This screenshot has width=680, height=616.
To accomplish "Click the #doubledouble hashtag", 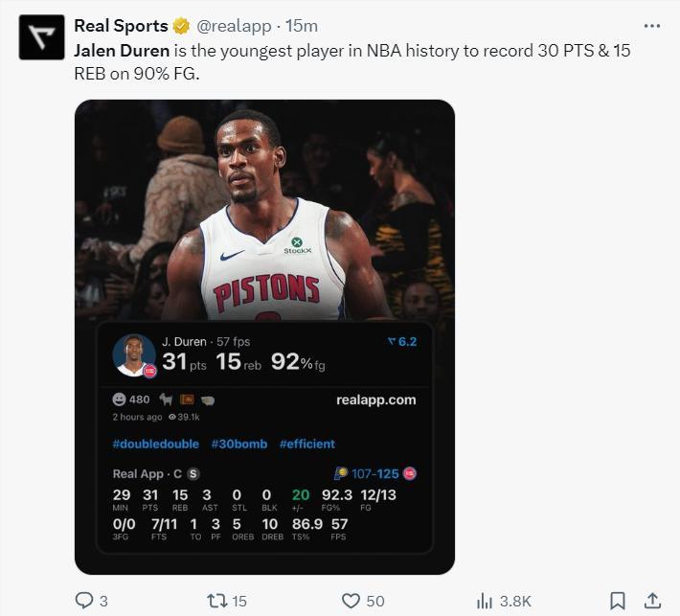I will [x=156, y=444].
